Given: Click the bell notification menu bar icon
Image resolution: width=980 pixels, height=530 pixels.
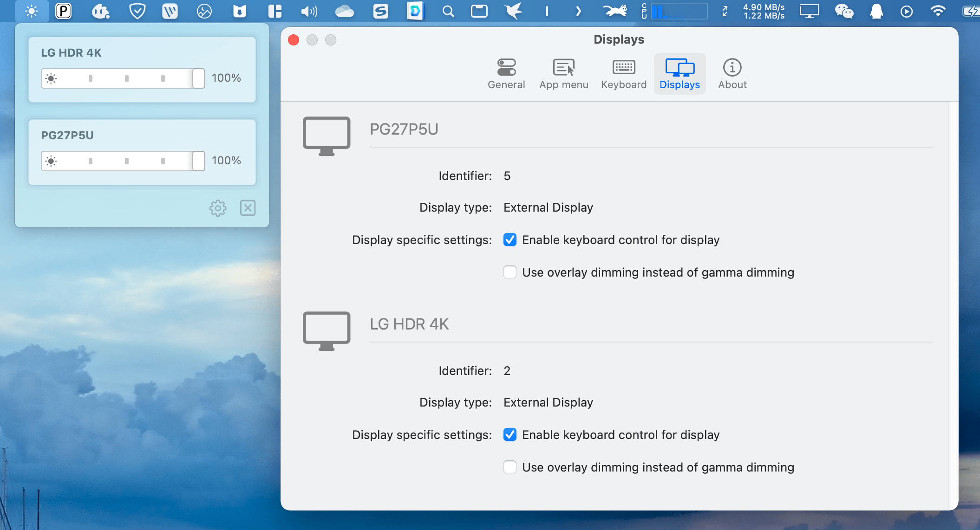Looking at the screenshot, I should pyautogui.click(x=876, y=11).
